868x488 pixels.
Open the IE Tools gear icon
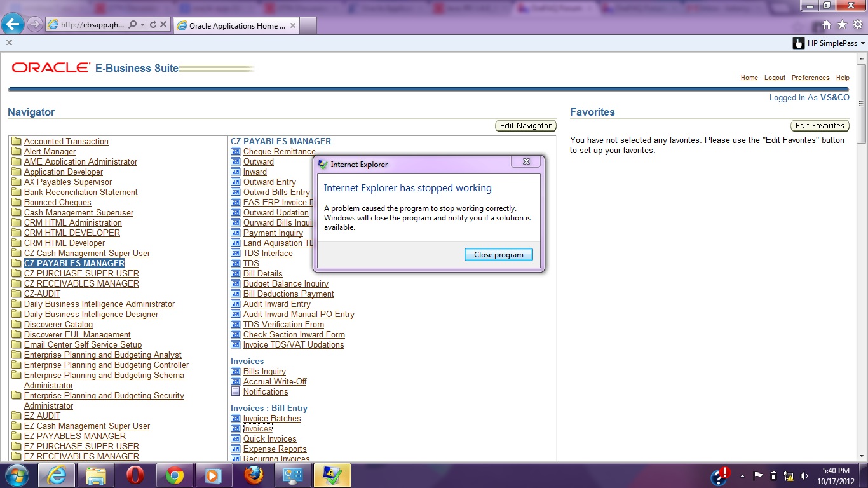(858, 25)
